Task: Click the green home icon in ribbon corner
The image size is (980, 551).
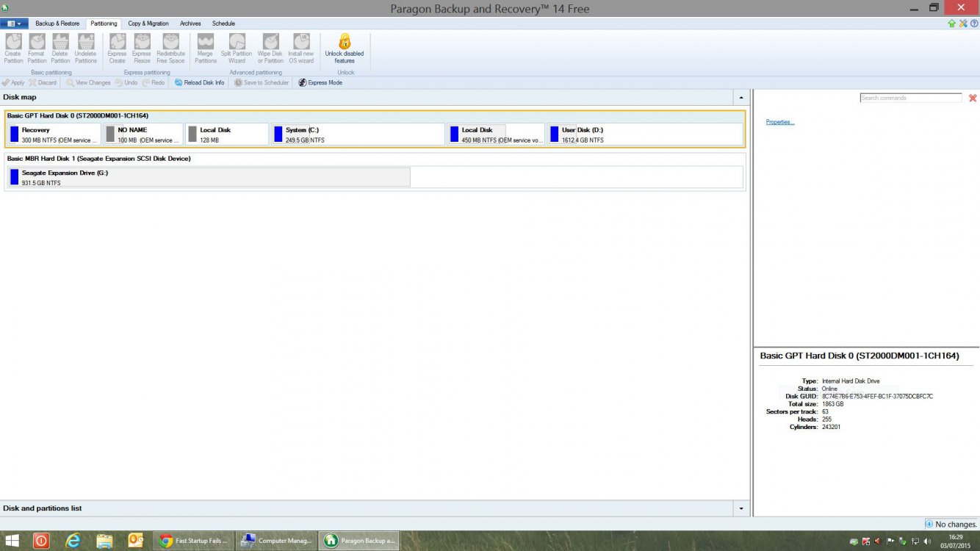Action: pos(952,24)
